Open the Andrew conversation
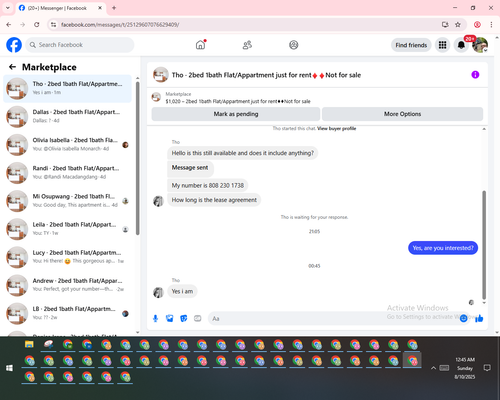The height and width of the screenshot is (400, 500). [x=67, y=285]
